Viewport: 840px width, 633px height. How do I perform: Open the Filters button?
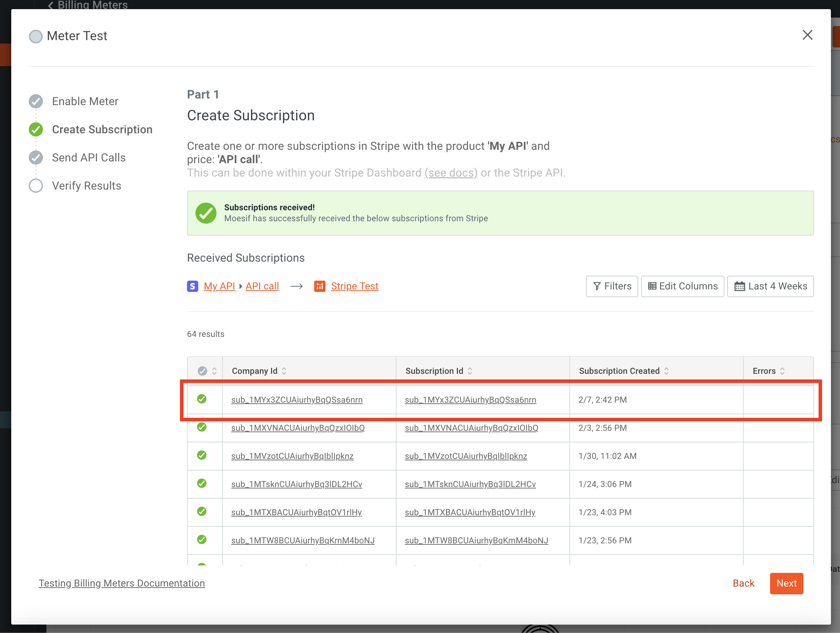pyautogui.click(x=612, y=286)
